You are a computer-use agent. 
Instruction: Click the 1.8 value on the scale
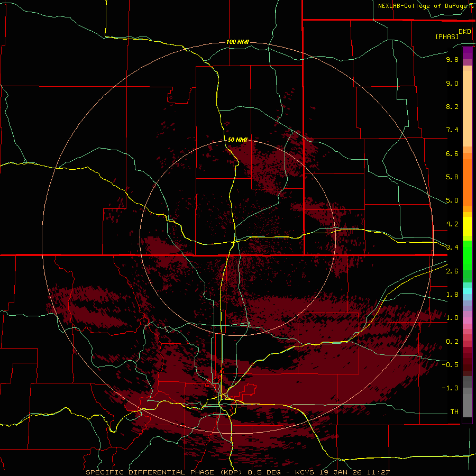[452, 295]
